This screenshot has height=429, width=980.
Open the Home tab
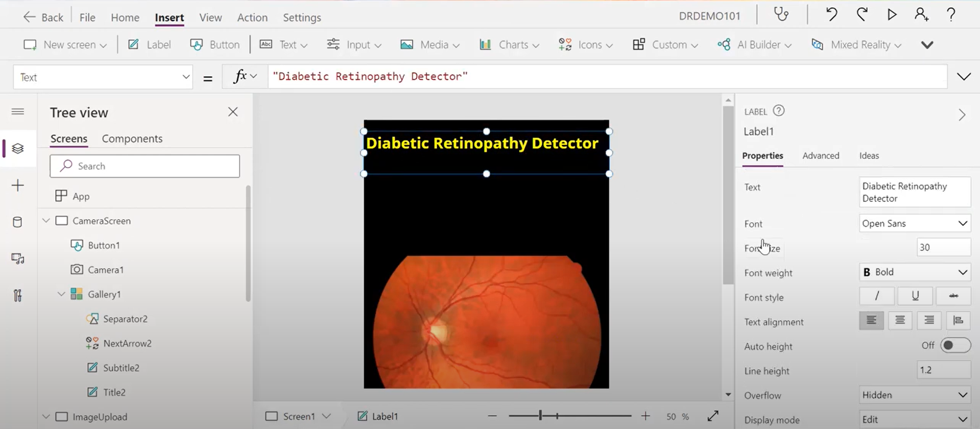[125, 17]
